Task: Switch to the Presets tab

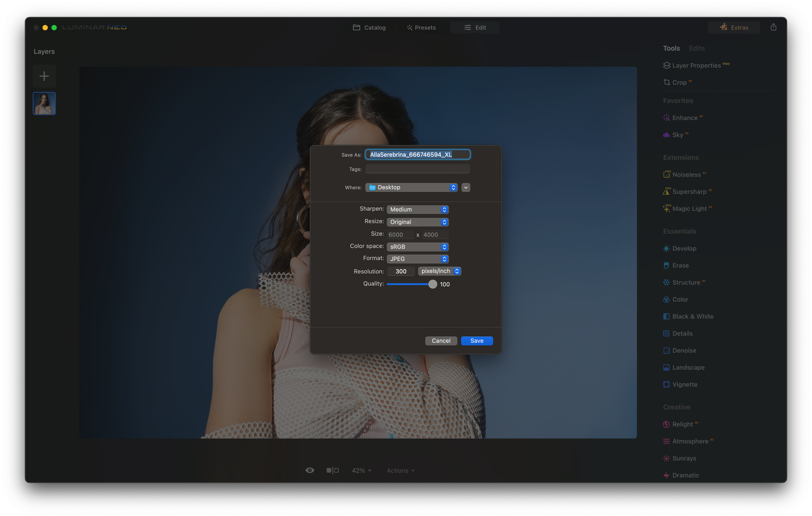Action: coord(421,28)
